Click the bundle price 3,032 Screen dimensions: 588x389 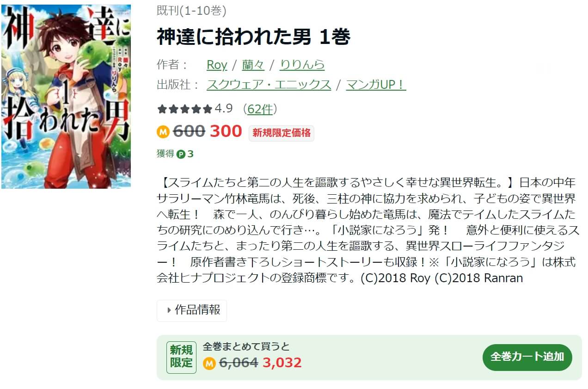[x=282, y=363]
